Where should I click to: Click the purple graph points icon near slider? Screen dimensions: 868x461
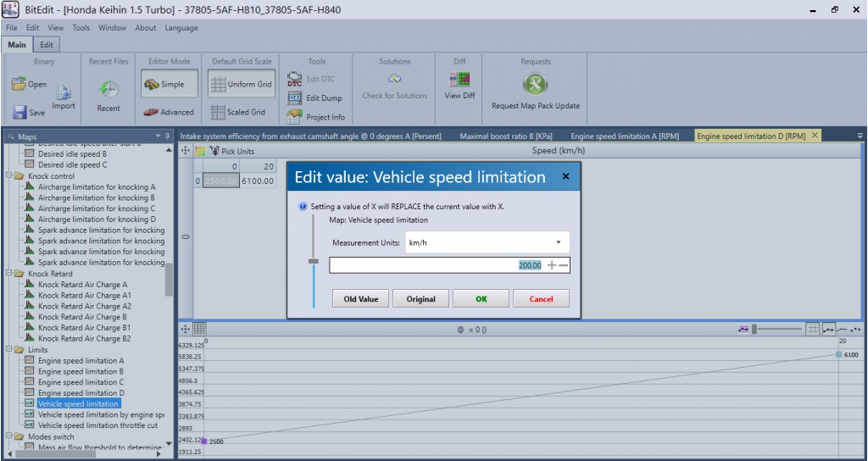click(x=743, y=330)
